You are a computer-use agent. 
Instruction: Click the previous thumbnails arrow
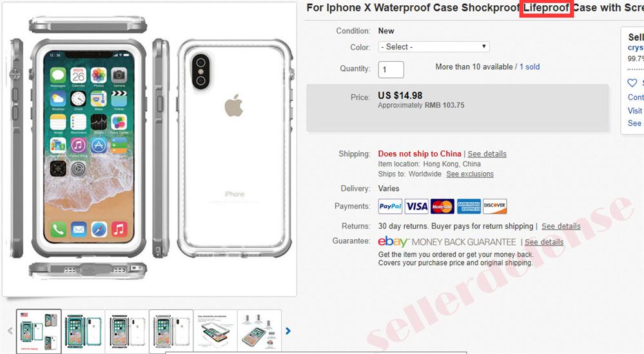click(x=10, y=331)
